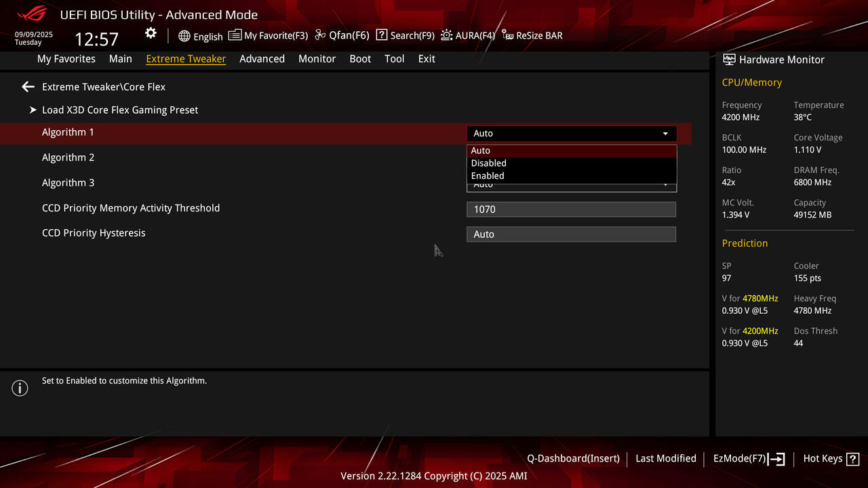Click the ROG logo
Screen dimensions: 868x488
(32, 14)
